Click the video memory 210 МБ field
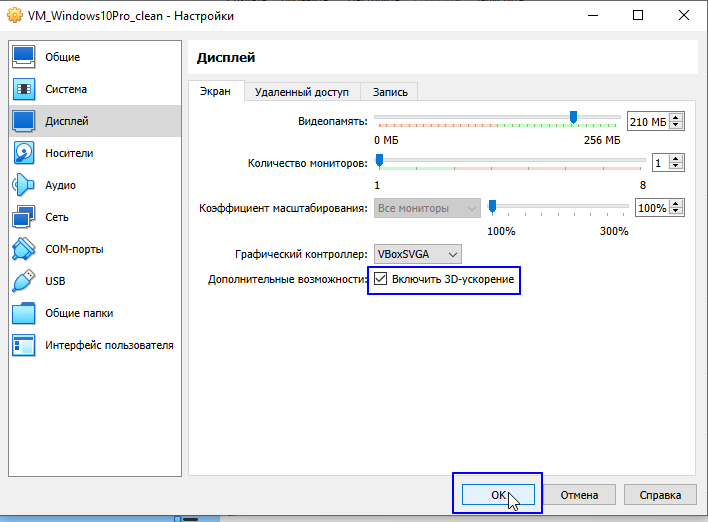708x522 pixels. [647, 122]
